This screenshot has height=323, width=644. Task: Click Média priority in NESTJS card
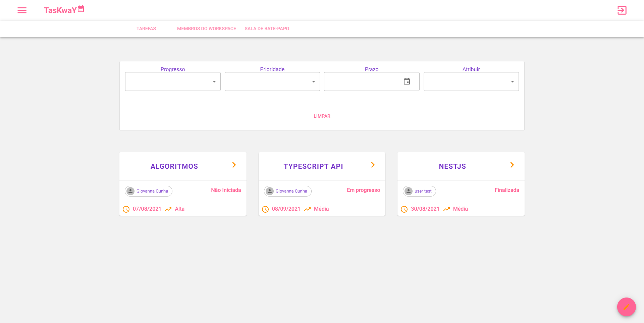click(x=461, y=209)
